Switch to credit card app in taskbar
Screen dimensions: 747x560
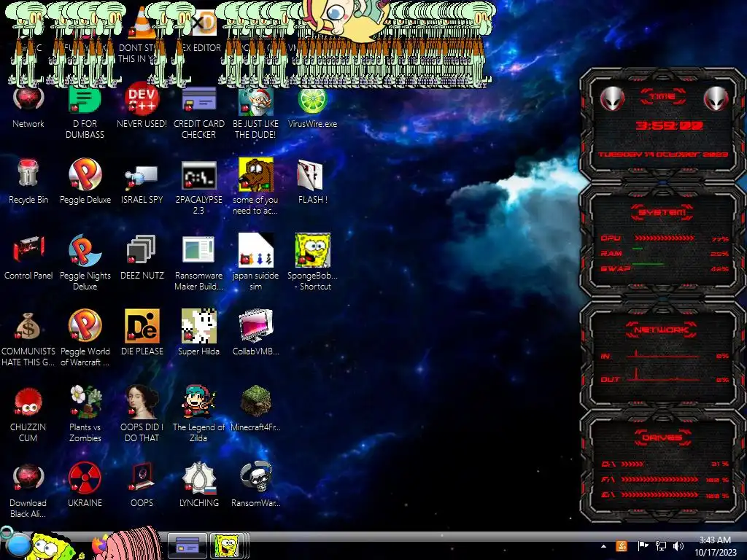coord(187,545)
